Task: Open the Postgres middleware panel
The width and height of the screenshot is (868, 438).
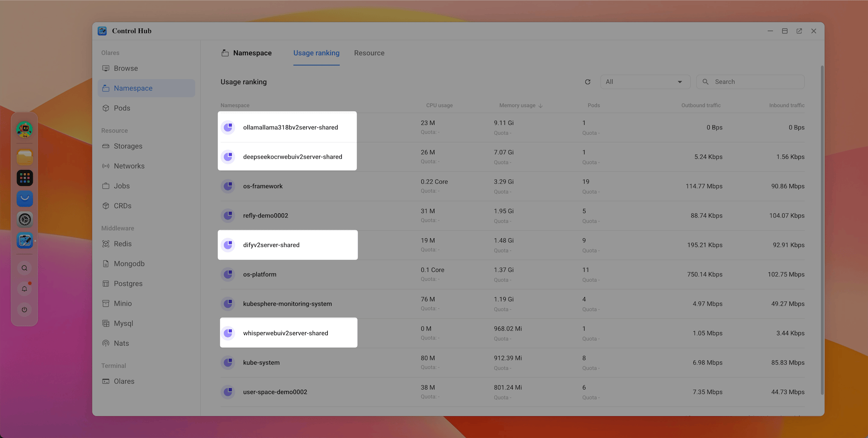Action: (128, 283)
